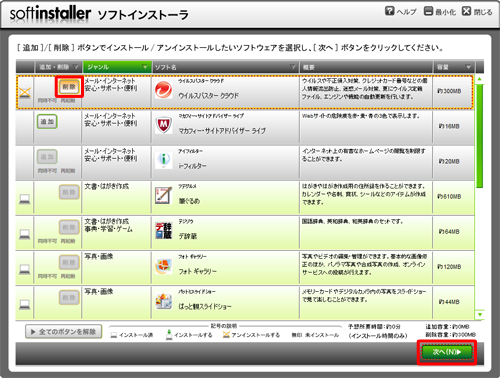Click the i-フィルター app icon

(x=164, y=160)
